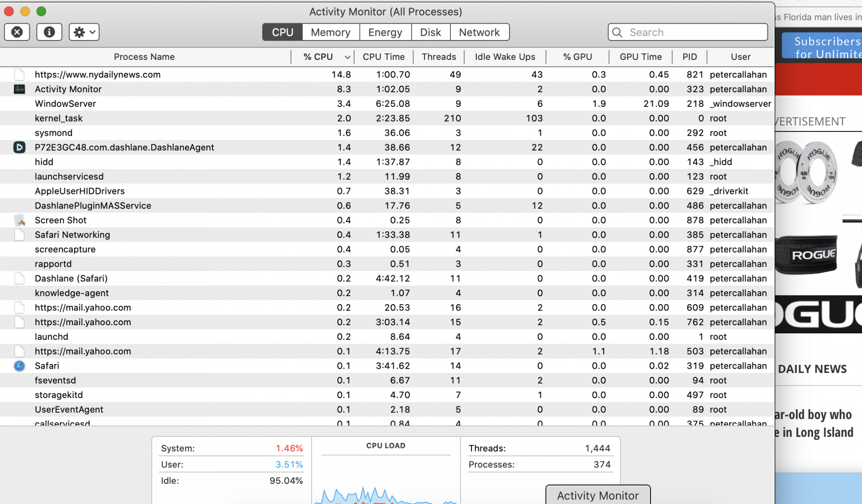Toggle the % CPU sort order arrow
Viewport: 862px width, 504px height.
(347, 57)
